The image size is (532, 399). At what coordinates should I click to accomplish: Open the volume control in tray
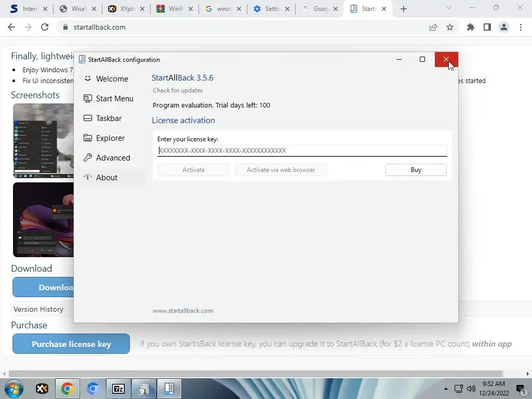point(471,389)
